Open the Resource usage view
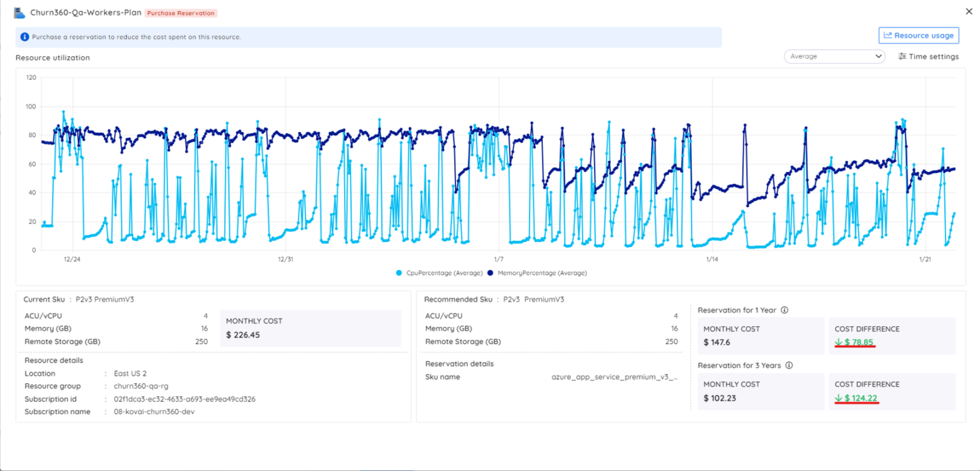980x471 pixels. point(919,35)
